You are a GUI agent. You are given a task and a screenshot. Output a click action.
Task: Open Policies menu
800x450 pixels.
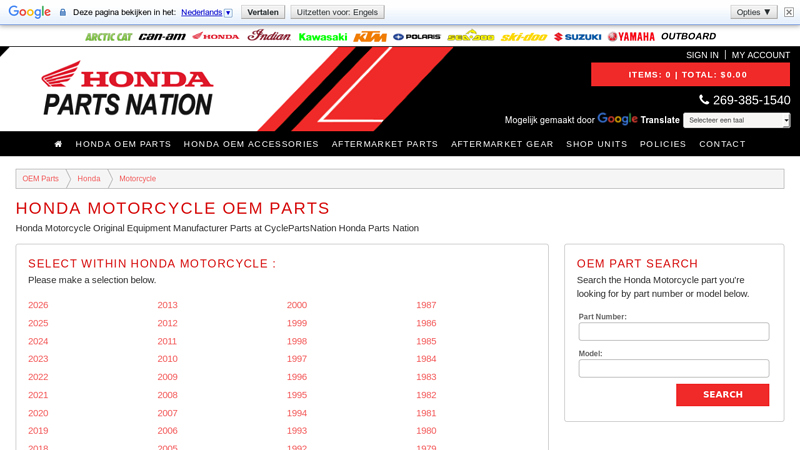point(663,144)
